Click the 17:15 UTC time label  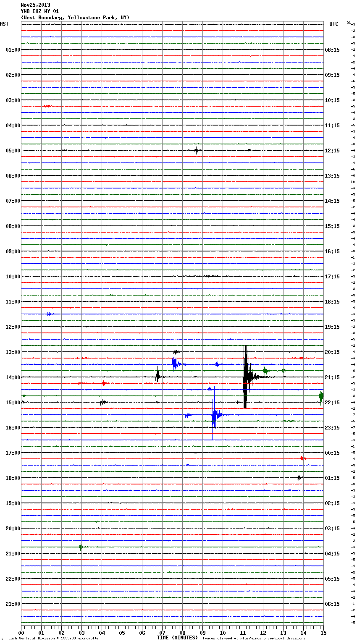tap(332, 276)
